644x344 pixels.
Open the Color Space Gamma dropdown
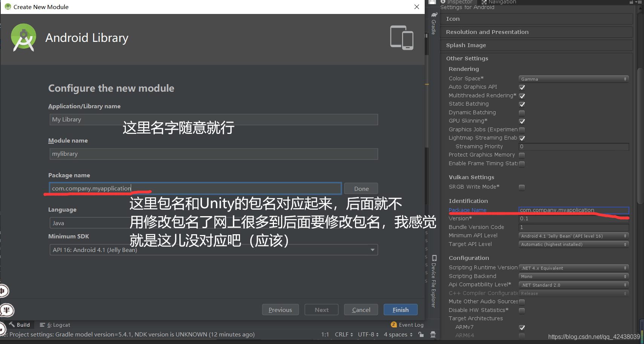(x=574, y=79)
